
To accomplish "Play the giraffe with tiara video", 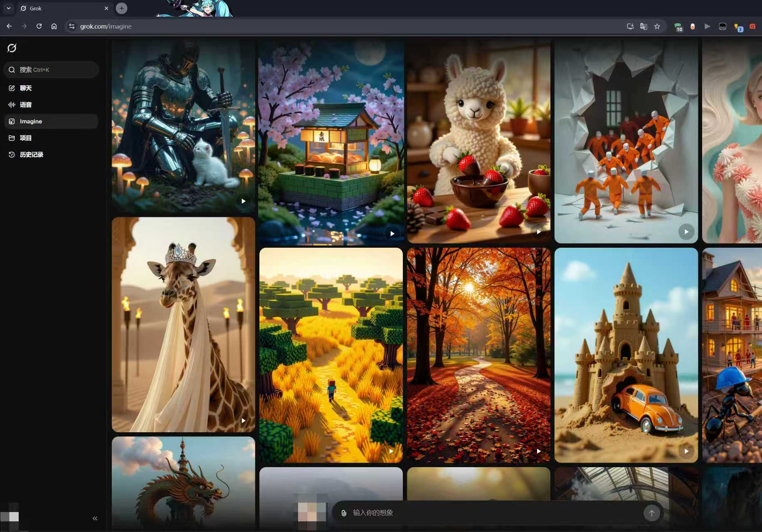I will click(243, 421).
